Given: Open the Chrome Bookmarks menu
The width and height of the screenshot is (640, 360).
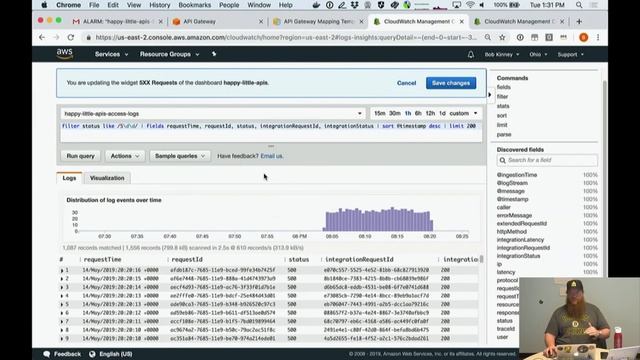Looking at the screenshot, I should [195, 5].
